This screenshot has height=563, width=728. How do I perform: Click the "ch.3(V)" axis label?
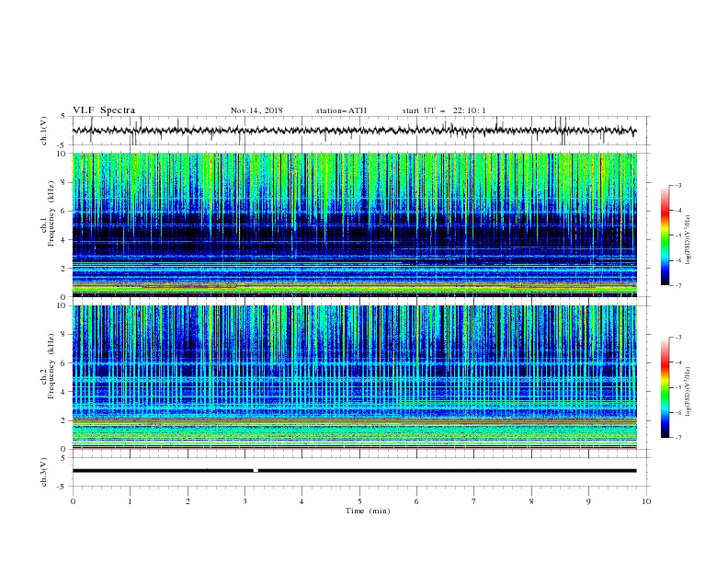[x=44, y=472]
